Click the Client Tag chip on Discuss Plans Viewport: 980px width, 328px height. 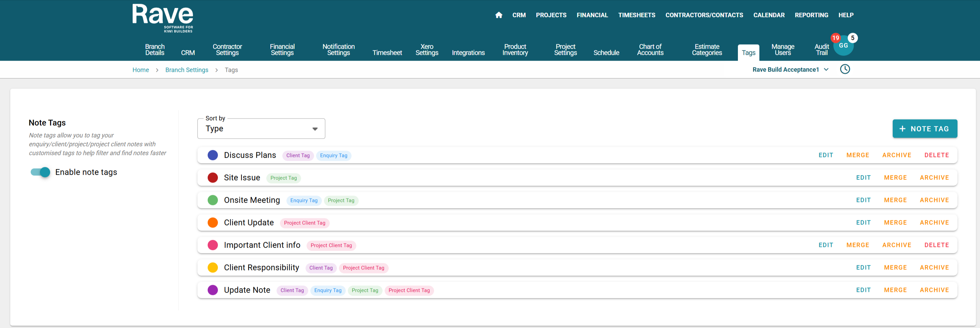(x=297, y=155)
